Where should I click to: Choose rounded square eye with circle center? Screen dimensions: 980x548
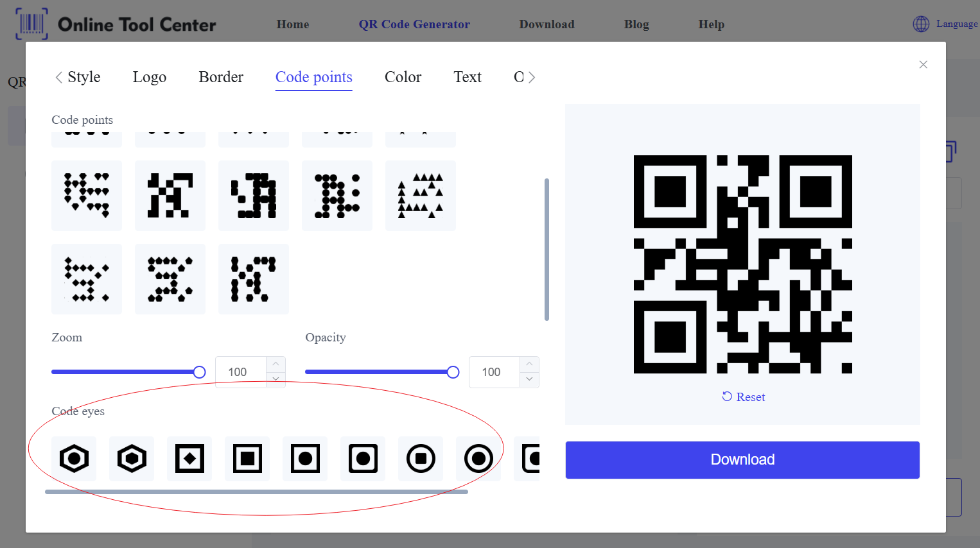tap(363, 459)
